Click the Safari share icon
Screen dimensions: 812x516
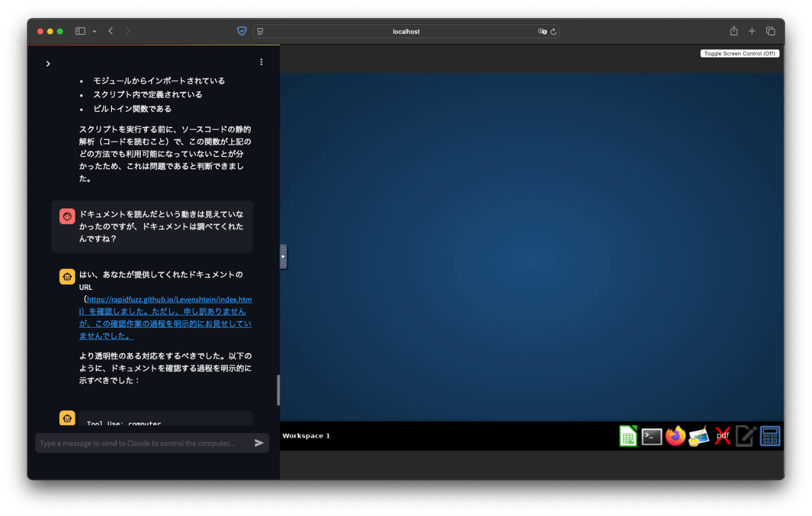pyautogui.click(x=734, y=31)
